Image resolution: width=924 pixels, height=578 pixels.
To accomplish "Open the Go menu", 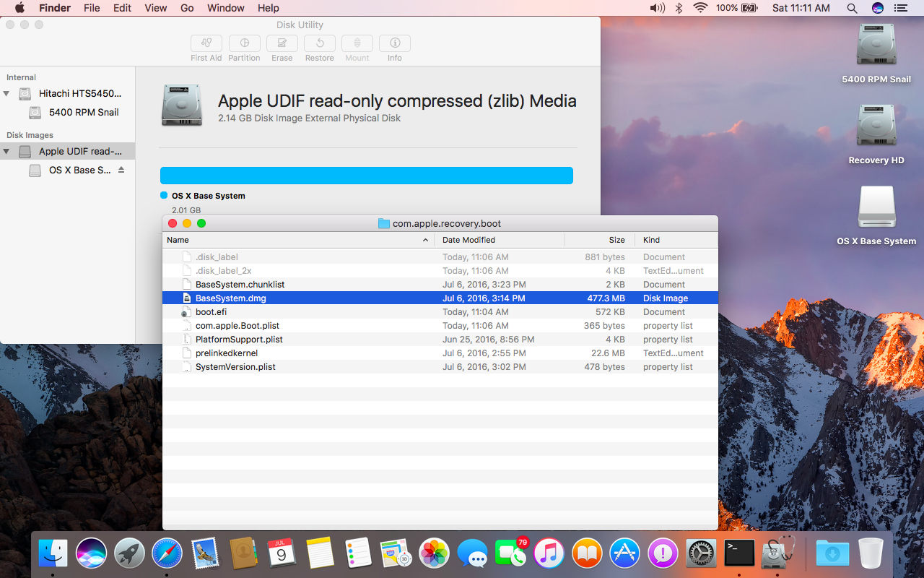I will (x=187, y=8).
